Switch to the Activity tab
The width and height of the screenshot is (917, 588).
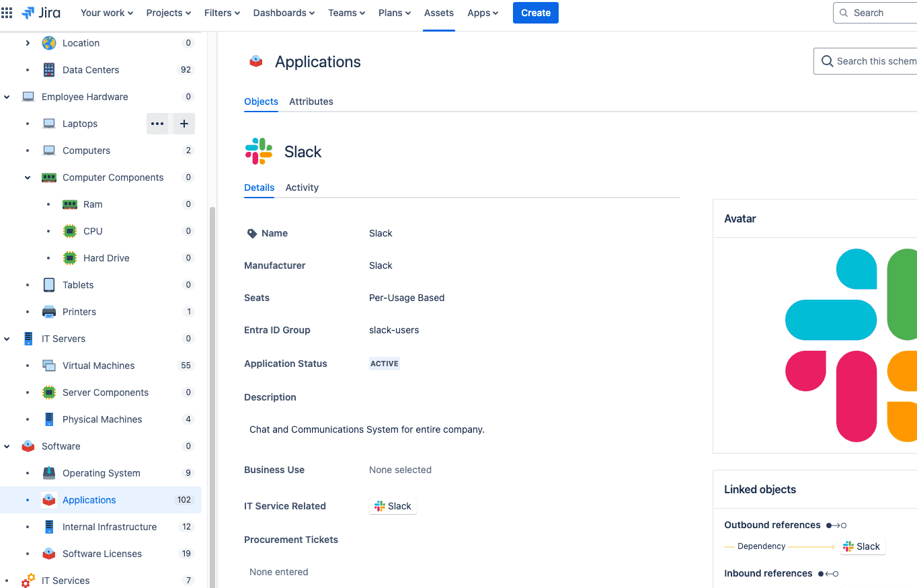point(302,187)
